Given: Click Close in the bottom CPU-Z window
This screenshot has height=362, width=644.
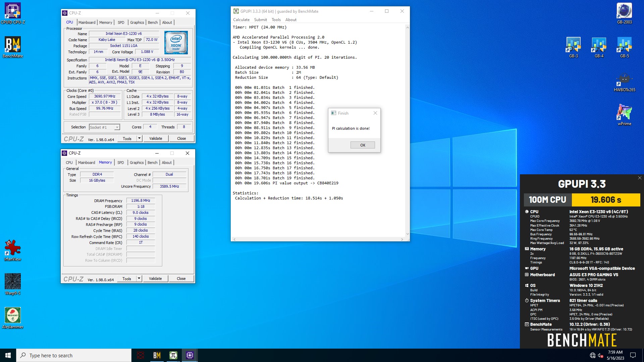Looking at the screenshot, I should 181,279.
